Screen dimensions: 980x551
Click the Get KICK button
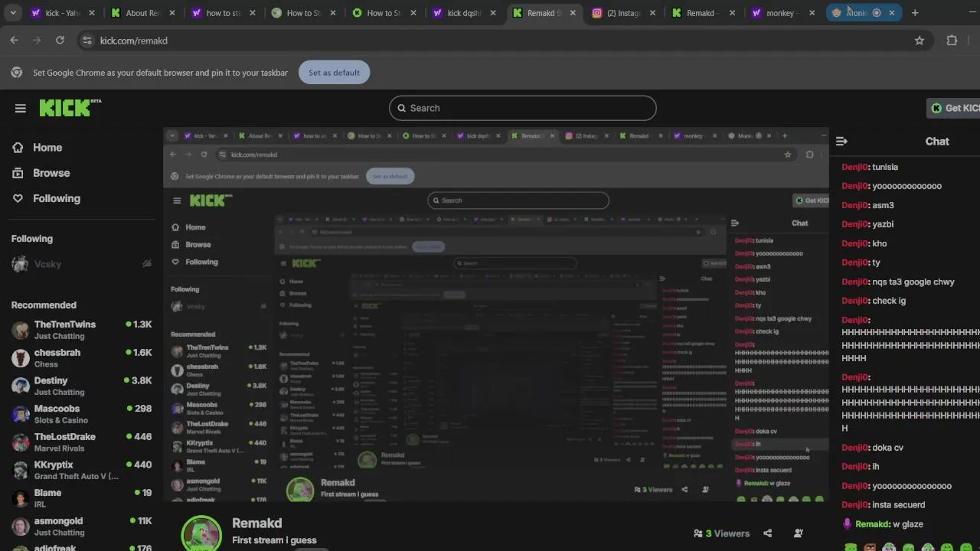[x=953, y=108]
